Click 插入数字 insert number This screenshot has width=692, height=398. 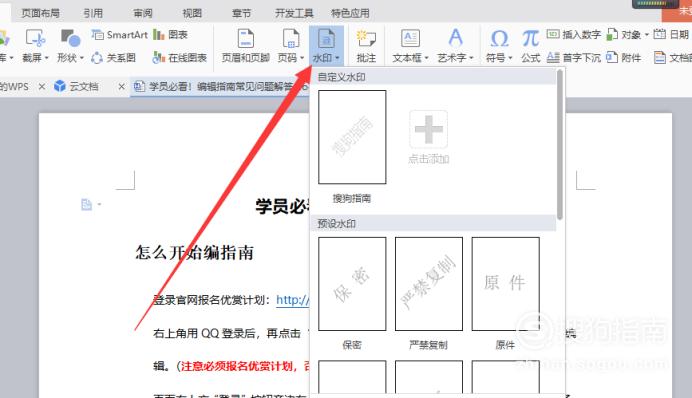pyautogui.click(x=574, y=34)
